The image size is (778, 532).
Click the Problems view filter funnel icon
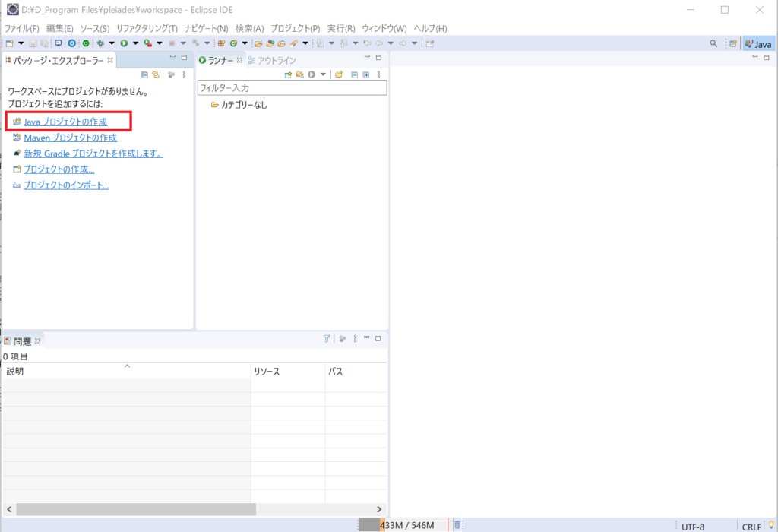click(327, 338)
